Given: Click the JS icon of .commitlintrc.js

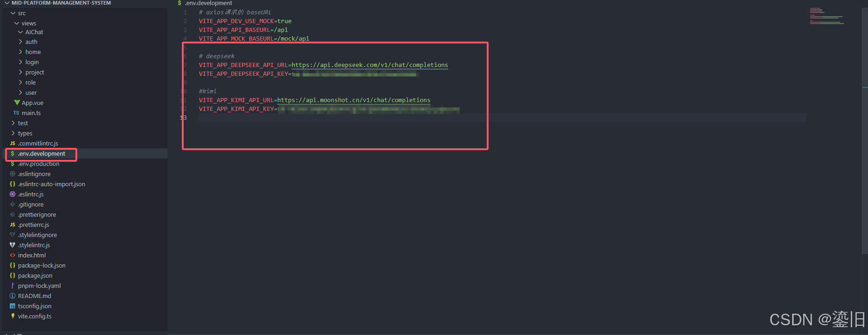Looking at the screenshot, I should point(12,143).
